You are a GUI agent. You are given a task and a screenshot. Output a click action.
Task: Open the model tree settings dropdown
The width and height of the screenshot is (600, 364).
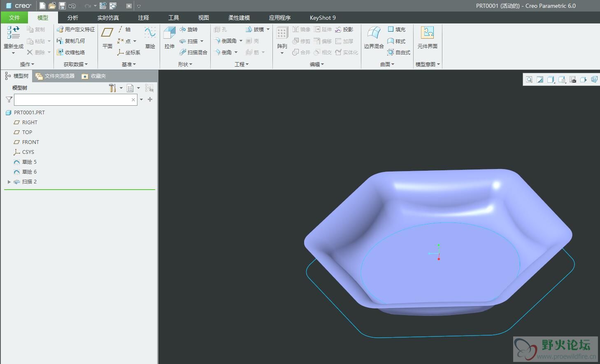[121, 88]
